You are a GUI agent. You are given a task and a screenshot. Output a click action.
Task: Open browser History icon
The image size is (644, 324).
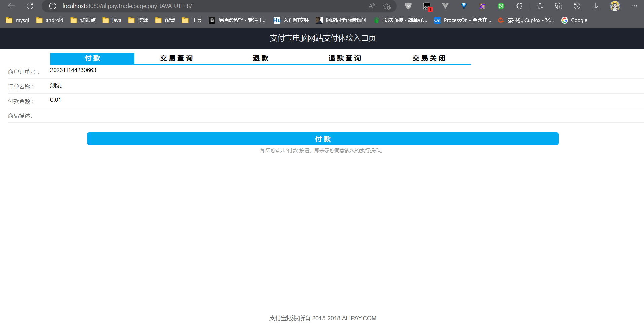click(577, 6)
